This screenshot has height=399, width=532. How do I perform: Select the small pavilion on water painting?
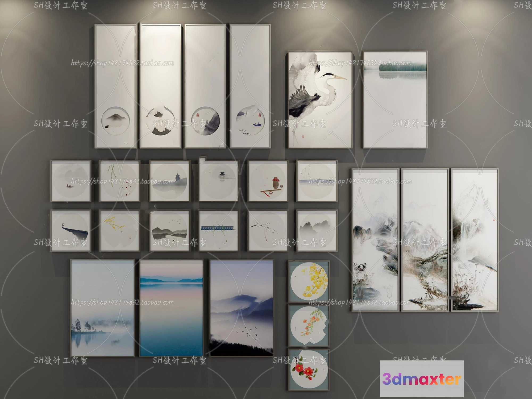(x=218, y=181)
